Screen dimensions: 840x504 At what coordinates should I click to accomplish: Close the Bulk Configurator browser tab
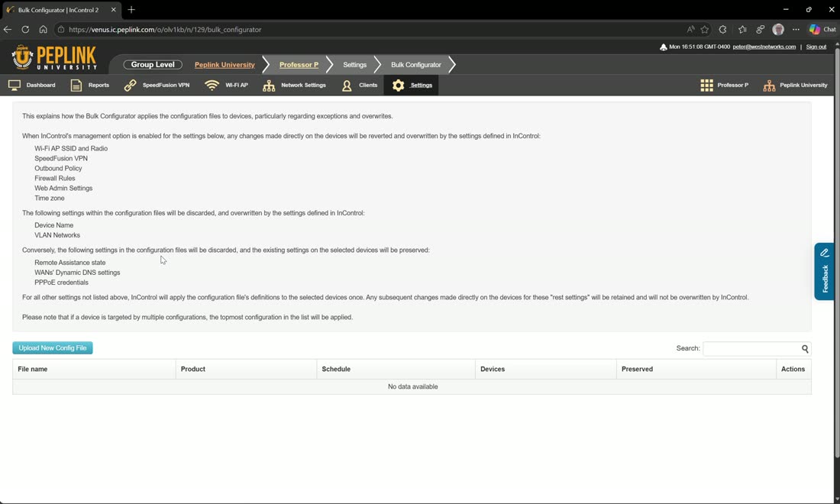(x=113, y=10)
